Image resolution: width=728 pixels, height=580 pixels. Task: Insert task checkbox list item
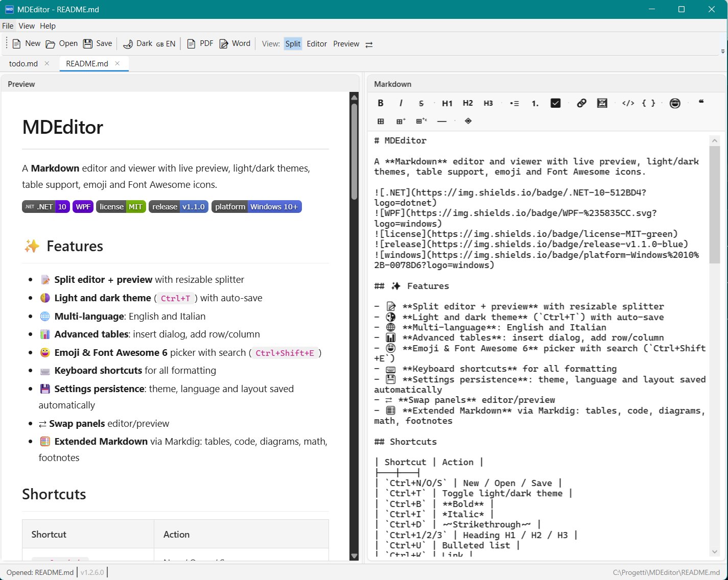(x=555, y=103)
